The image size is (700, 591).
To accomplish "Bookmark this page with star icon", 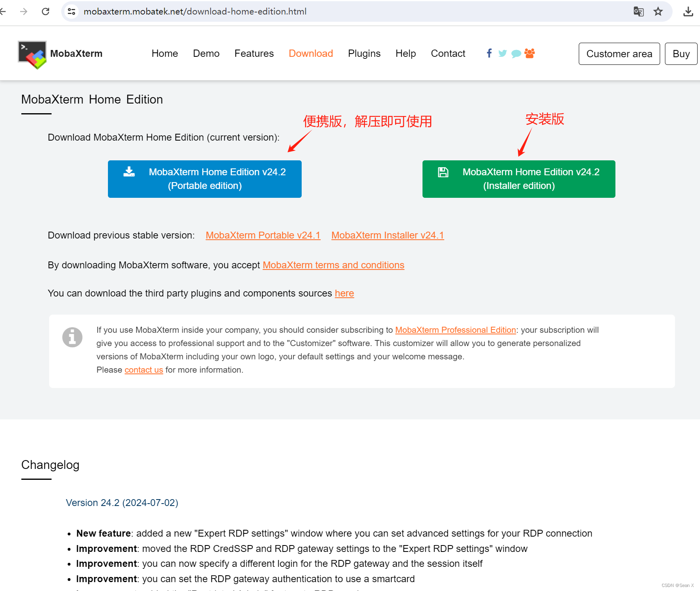I will [x=658, y=11].
